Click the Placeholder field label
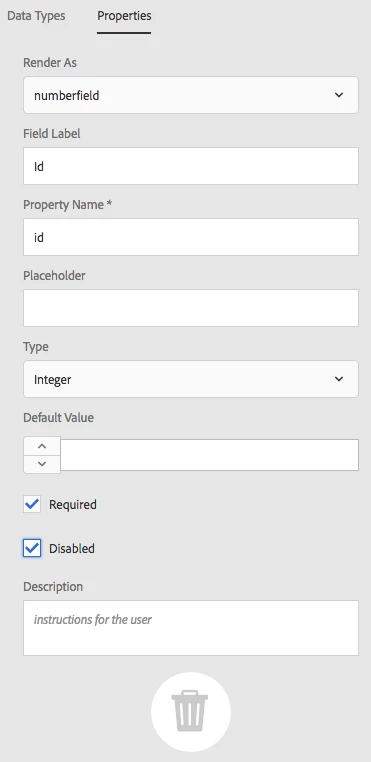 pyautogui.click(x=54, y=276)
